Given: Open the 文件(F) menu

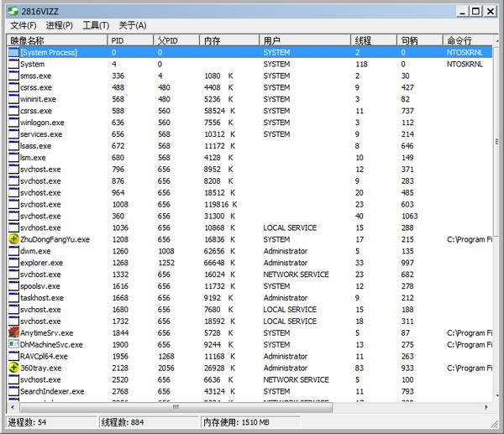Looking at the screenshot, I should [x=24, y=26].
